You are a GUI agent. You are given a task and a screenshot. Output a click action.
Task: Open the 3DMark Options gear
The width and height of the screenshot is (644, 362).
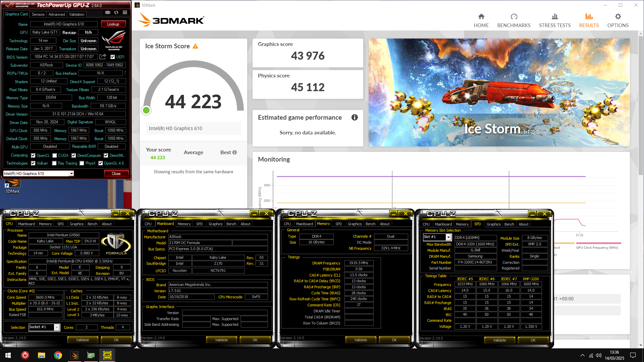tap(618, 20)
